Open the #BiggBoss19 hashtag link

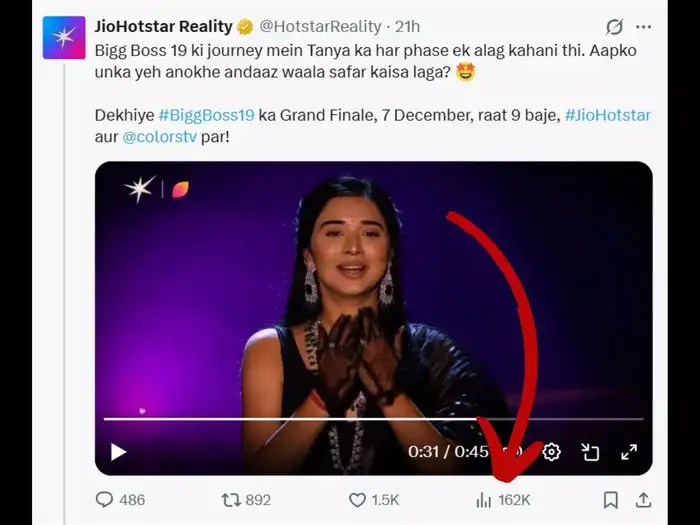click(x=206, y=115)
